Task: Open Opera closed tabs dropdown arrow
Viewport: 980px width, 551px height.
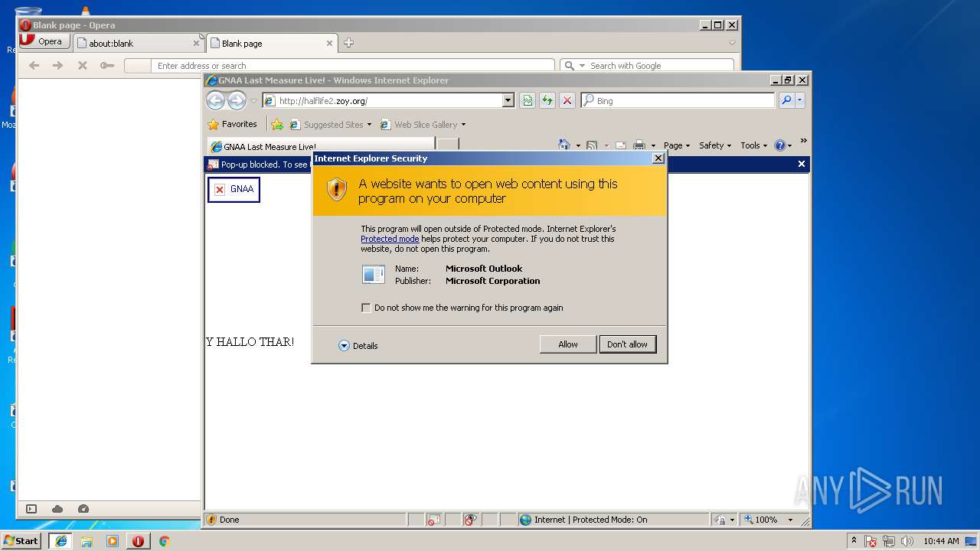Action: pyautogui.click(x=732, y=43)
